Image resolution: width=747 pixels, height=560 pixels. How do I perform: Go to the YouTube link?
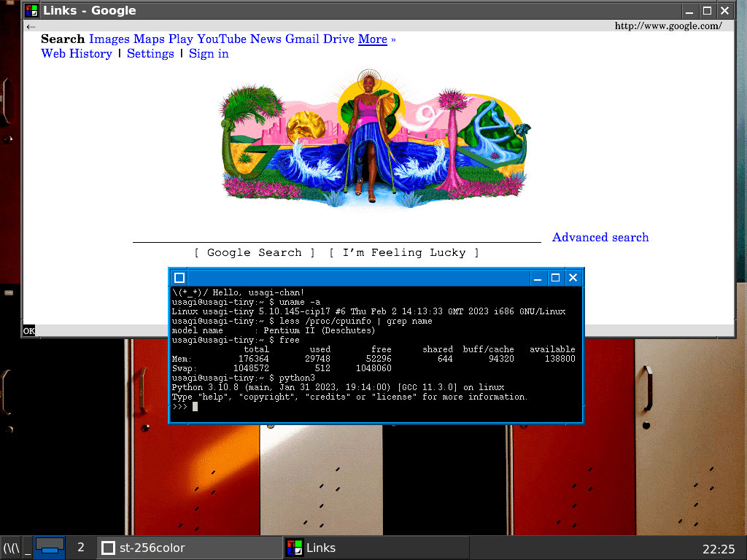[222, 39]
